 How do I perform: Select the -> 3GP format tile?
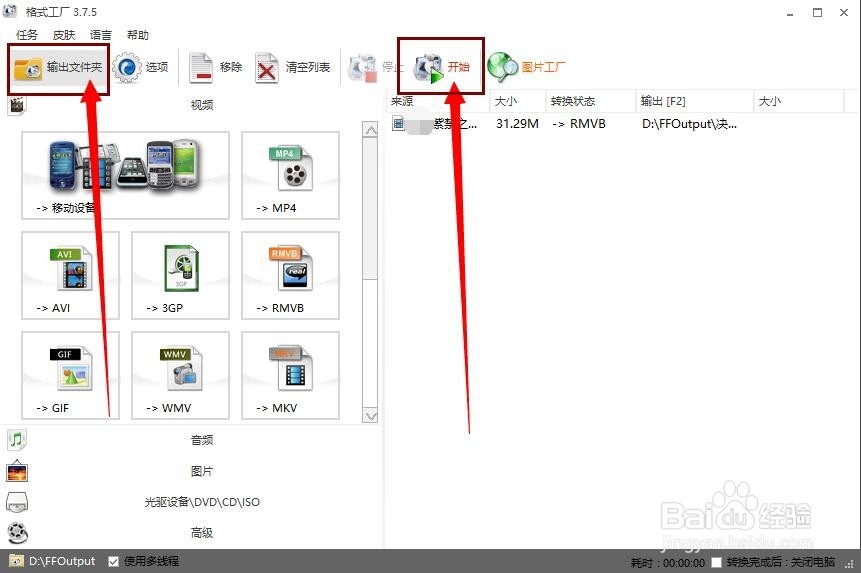click(180, 276)
